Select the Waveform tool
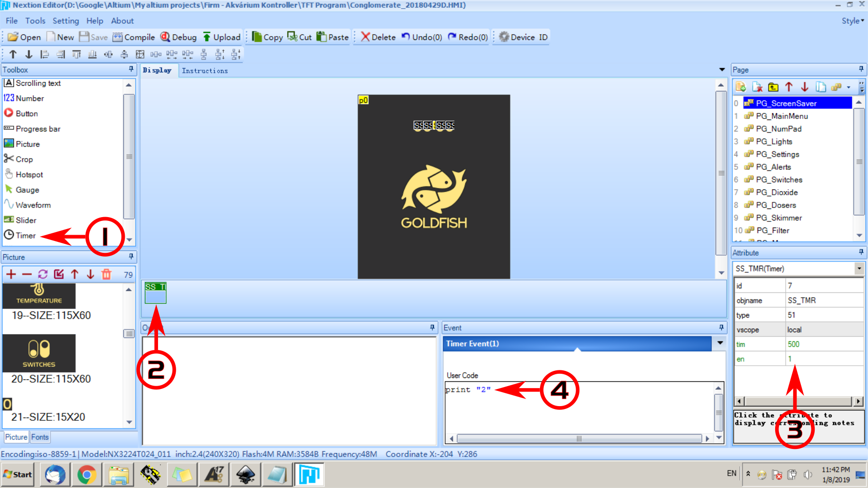 [x=31, y=205]
